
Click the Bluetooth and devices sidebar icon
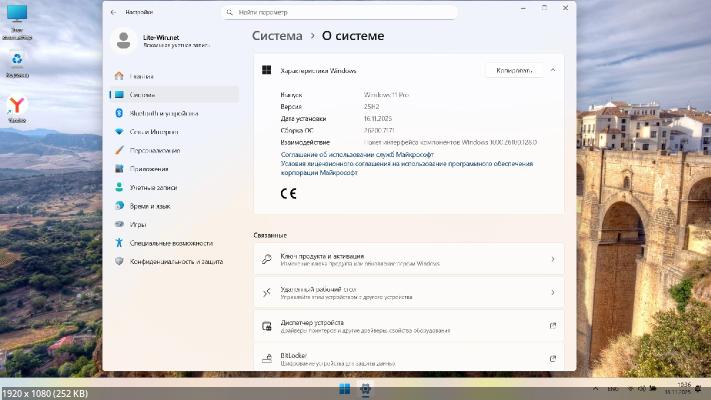coord(120,113)
